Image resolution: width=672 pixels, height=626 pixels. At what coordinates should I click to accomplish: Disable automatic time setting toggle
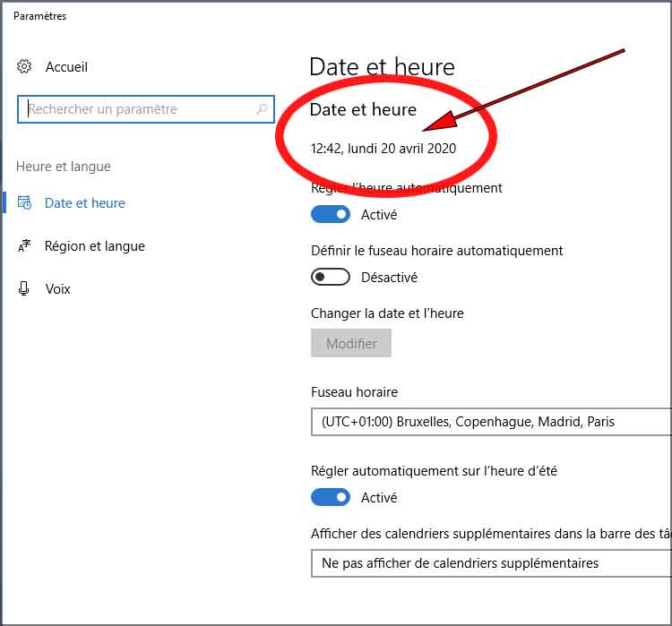coord(331,214)
